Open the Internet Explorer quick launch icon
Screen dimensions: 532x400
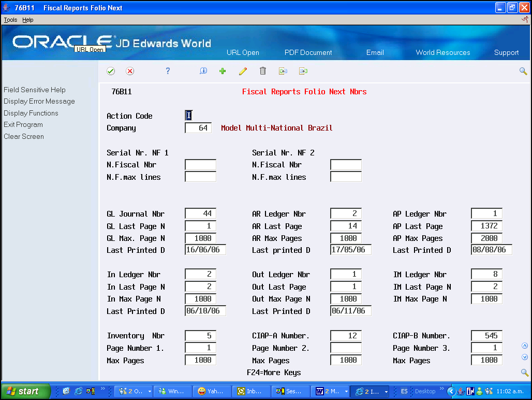[x=78, y=391]
